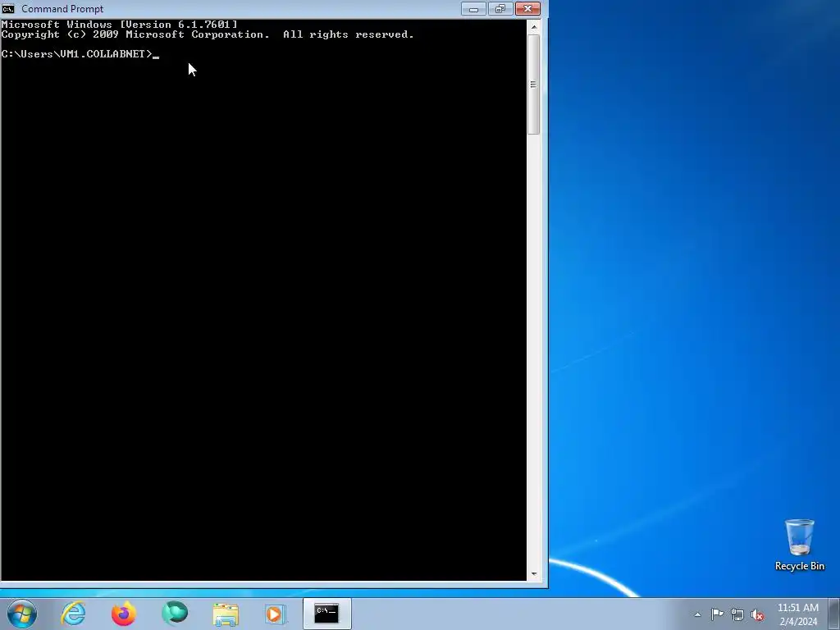Open the clock showing 11:51 AM
Viewport: 840px width, 630px height.
[798, 614]
